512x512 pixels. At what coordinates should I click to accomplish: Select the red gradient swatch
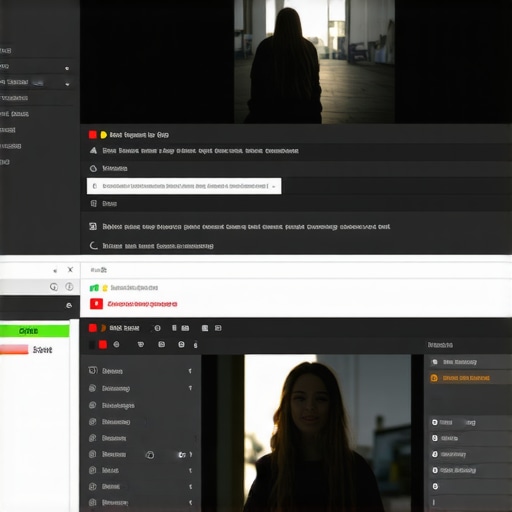(14, 349)
